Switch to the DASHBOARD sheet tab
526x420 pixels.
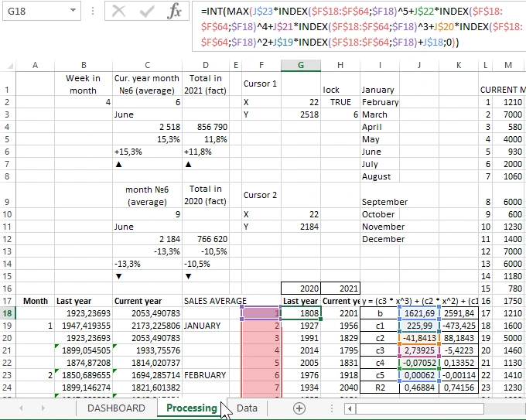(116, 408)
